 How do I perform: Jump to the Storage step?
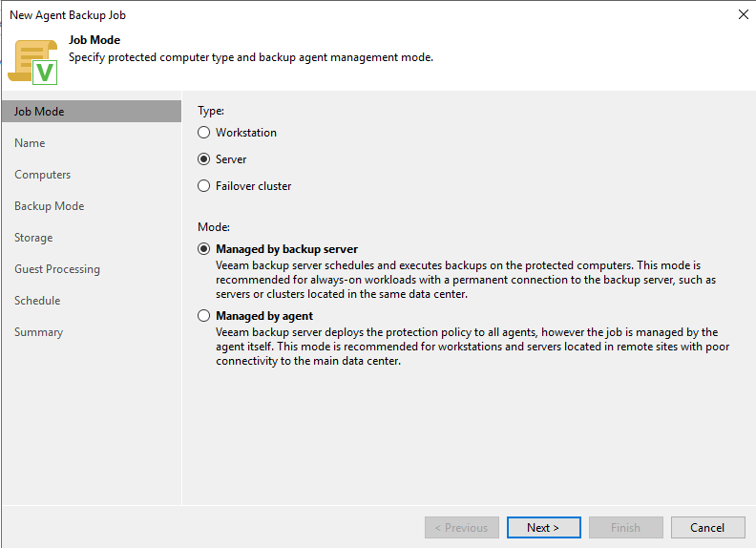point(33,238)
